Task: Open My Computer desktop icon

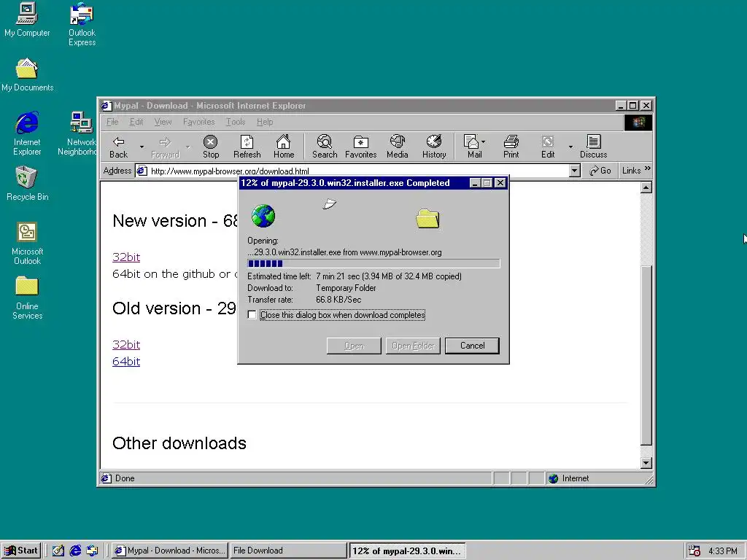Action: [27, 20]
